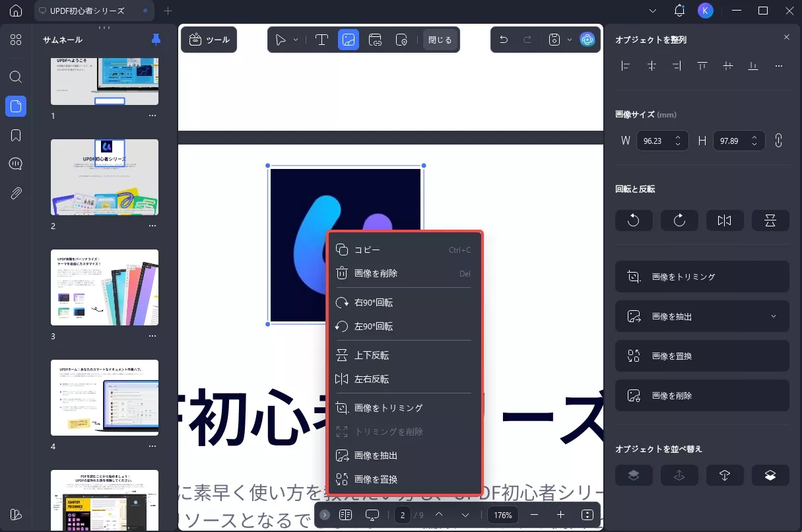Open more alignment options
The width and height of the screenshot is (802, 532).
(778, 65)
